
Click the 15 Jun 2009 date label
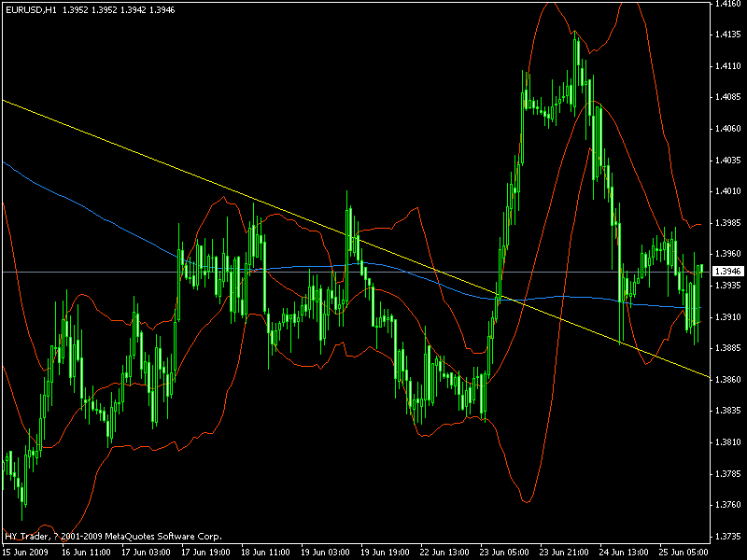click(26, 553)
